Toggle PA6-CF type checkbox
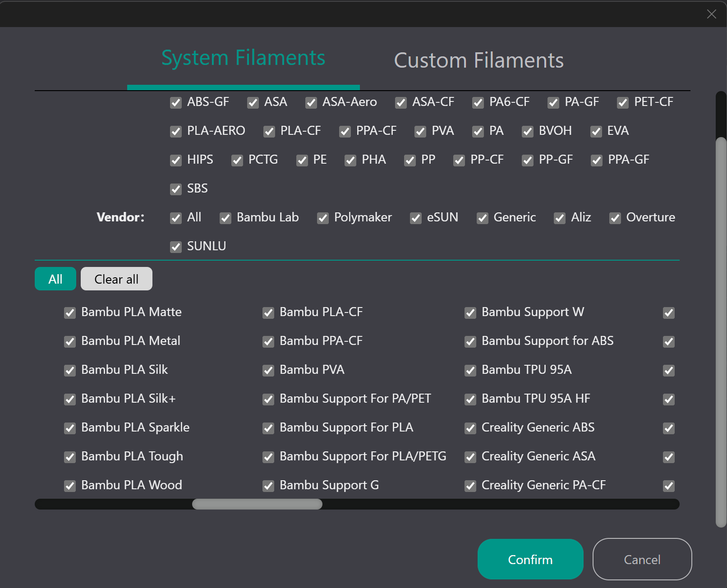 pyautogui.click(x=478, y=103)
